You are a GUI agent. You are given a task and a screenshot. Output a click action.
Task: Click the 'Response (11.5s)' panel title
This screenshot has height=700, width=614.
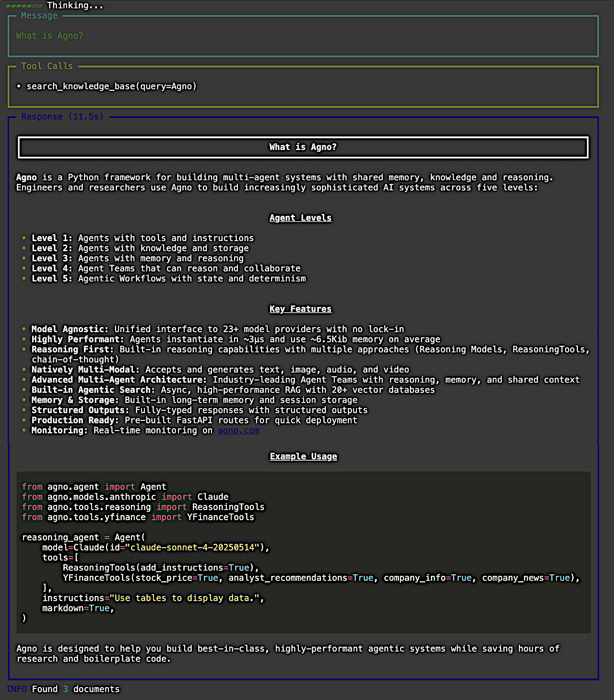point(62,117)
